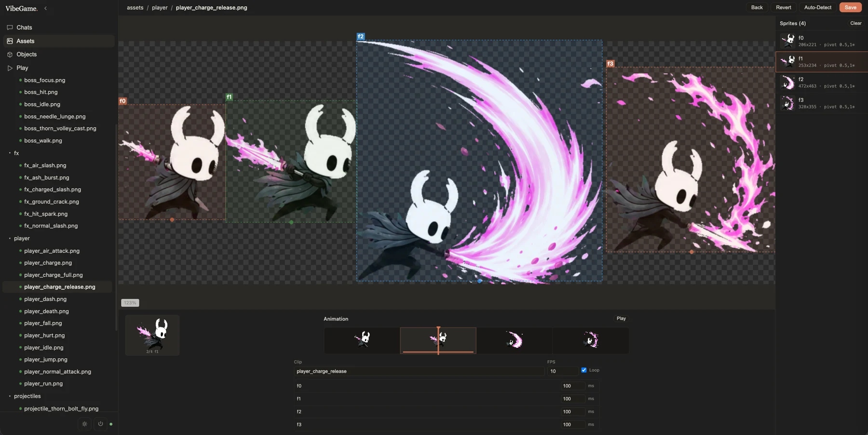Click the Revert button

pos(784,7)
